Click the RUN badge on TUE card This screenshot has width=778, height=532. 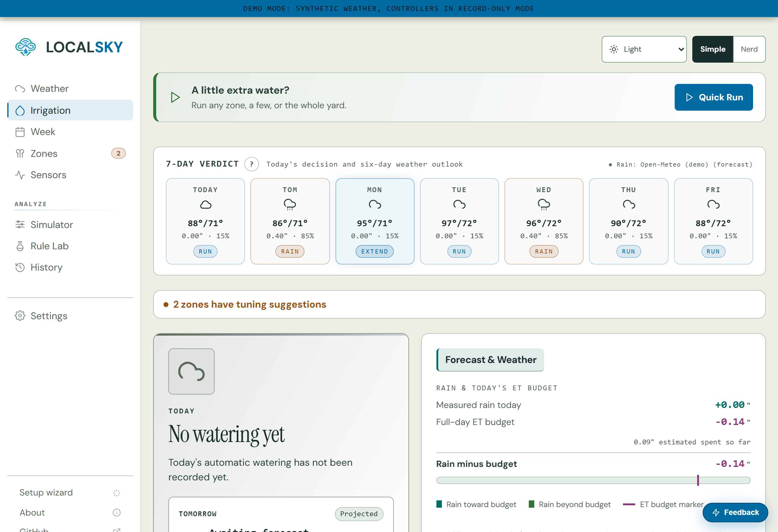coord(459,251)
